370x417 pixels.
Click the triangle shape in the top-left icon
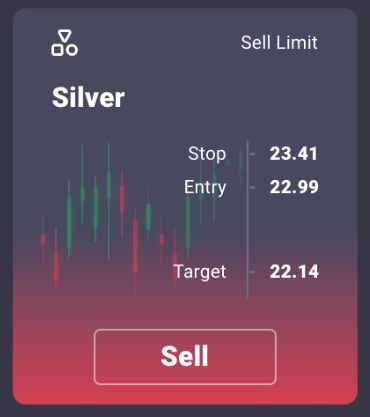(65, 36)
